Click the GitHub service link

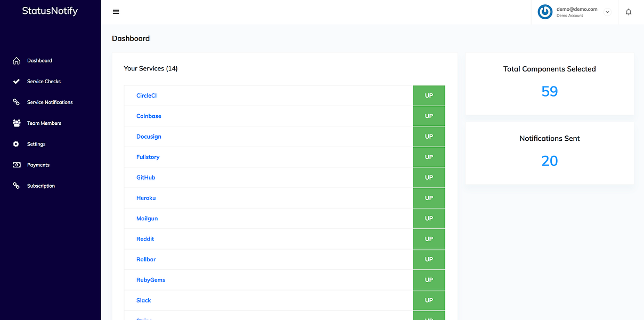point(145,177)
